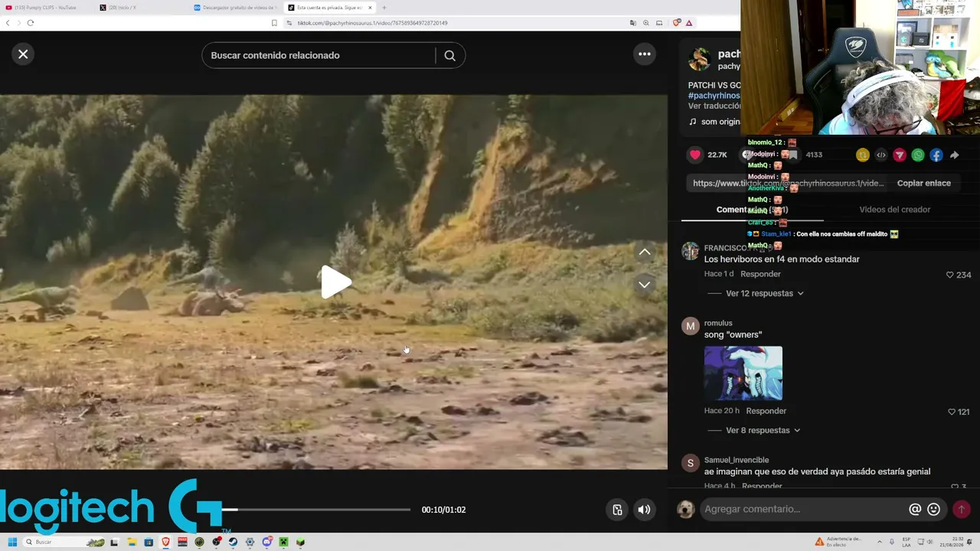Open the image in romulus's comment

click(x=743, y=373)
